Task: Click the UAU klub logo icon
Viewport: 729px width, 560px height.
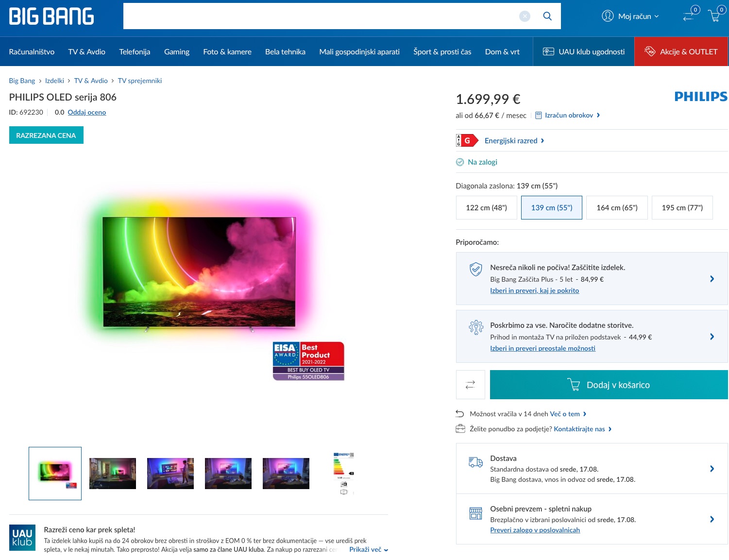Action: point(22,538)
